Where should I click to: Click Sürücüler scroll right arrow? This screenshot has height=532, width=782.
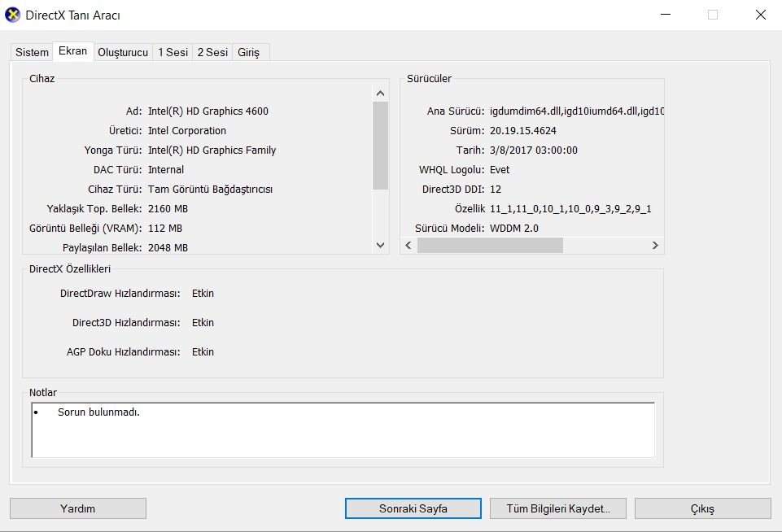(x=655, y=246)
